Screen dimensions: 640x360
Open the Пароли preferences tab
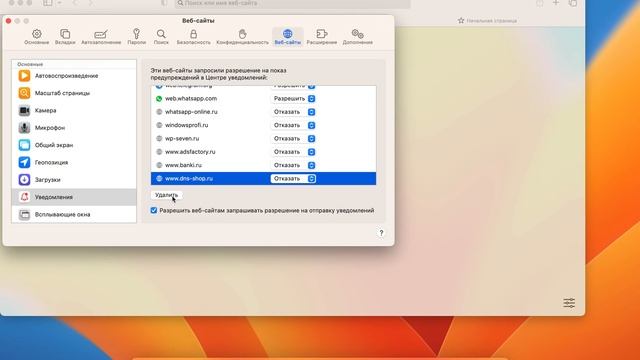[x=136, y=37]
